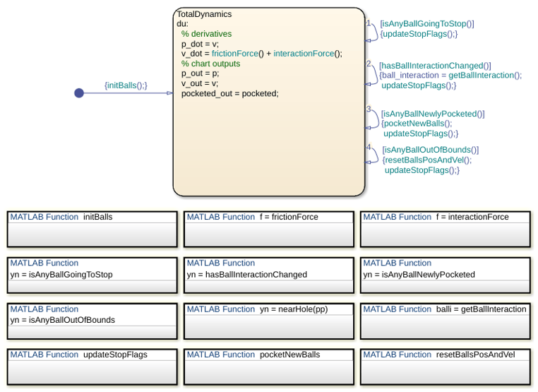
Task: Click the default transition junction dot
Action: pos(79,93)
